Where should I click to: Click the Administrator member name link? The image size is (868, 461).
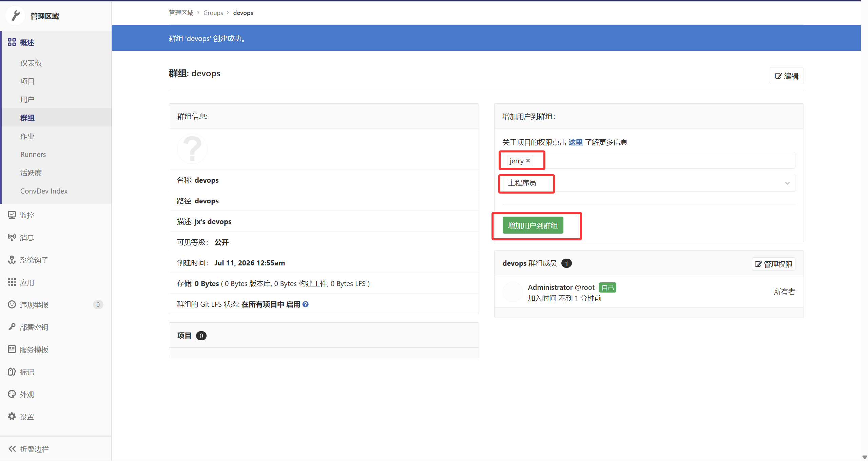click(x=550, y=287)
